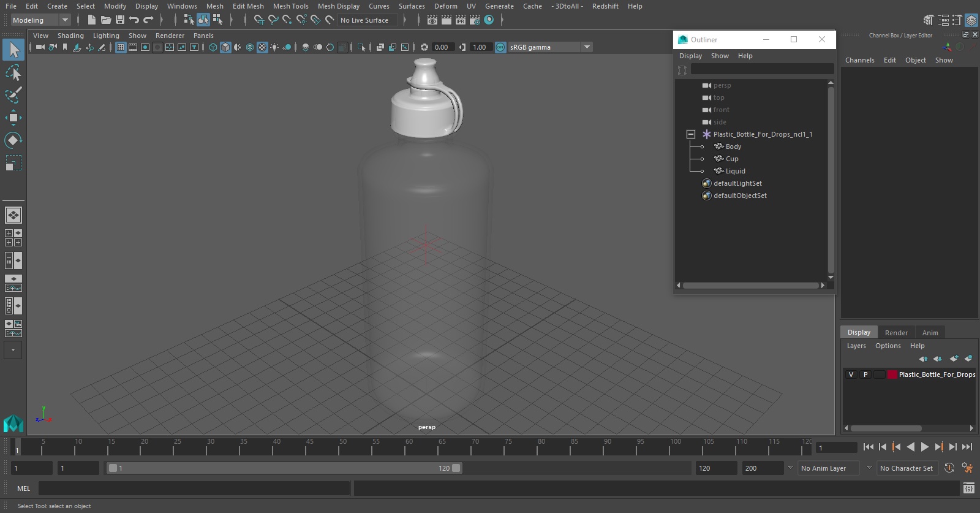This screenshot has width=980, height=513.
Task: Go to start of playback range
Action: click(869, 447)
